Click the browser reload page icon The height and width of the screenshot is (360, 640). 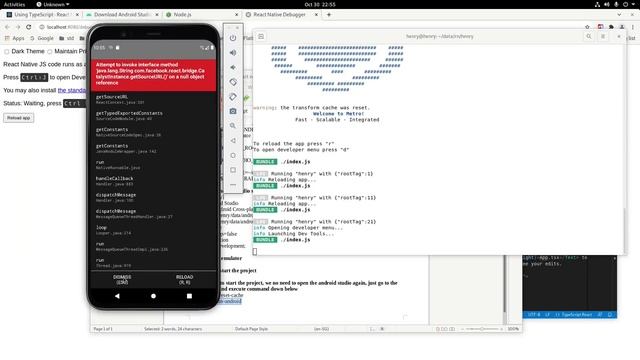(29, 27)
